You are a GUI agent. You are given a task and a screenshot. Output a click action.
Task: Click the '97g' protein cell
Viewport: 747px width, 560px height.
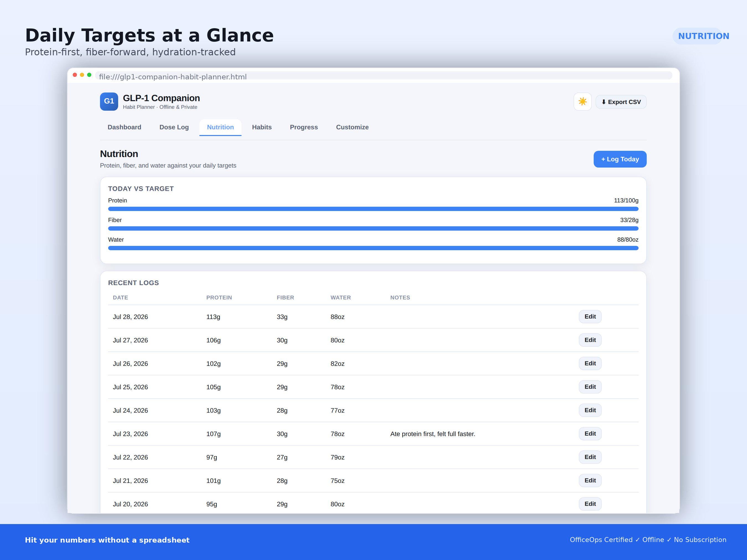pyautogui.click(x=212, y=457)
